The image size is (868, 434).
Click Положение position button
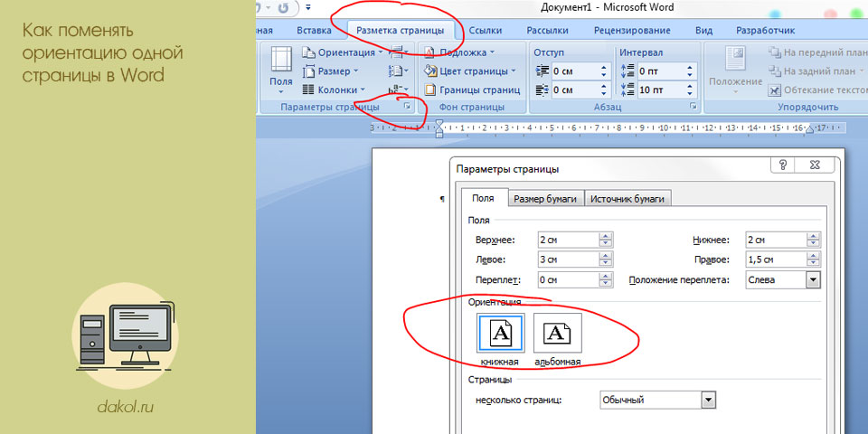(x=736, y=70)
